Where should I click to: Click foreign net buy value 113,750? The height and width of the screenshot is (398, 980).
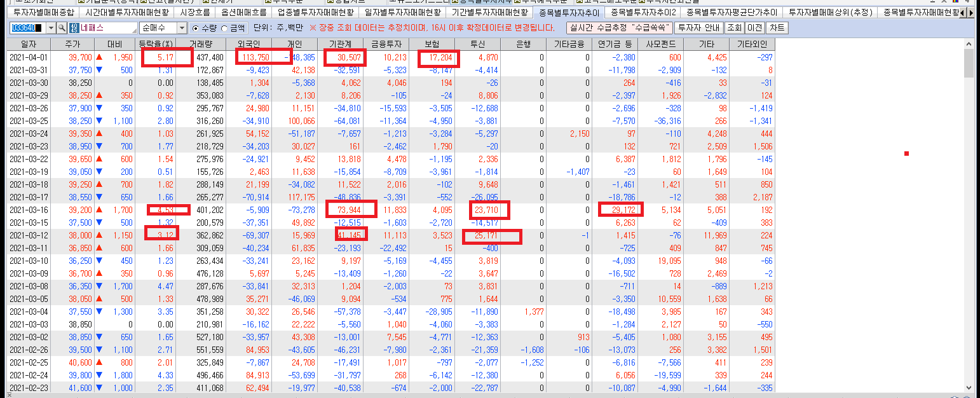(x=255, y=57)
